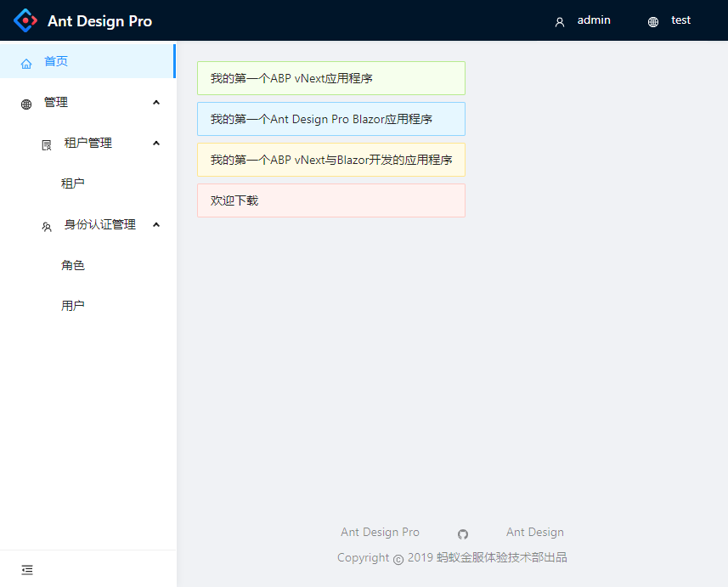This screenshot has width=728, height=587.
Task: Click the 欢迎下载 alert banner
Action: coord(331,200)
